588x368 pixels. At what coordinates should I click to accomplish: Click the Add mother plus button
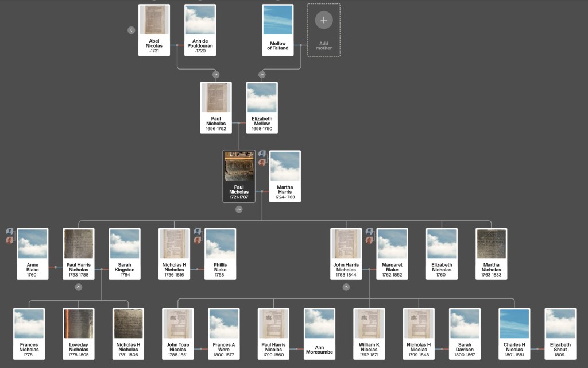coord(323,20)
